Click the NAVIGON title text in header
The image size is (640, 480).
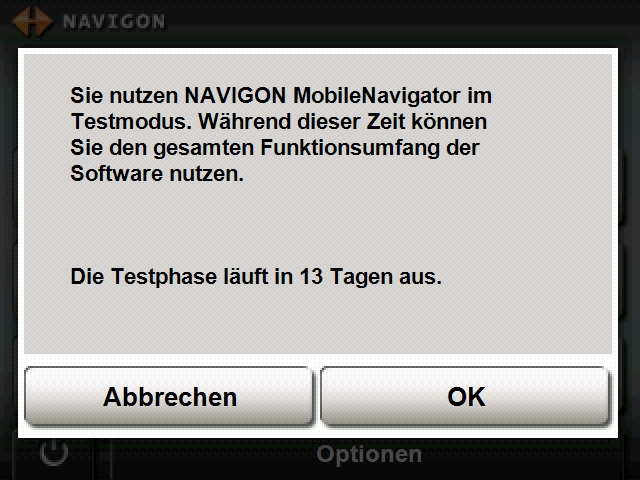tap(114, 22)
